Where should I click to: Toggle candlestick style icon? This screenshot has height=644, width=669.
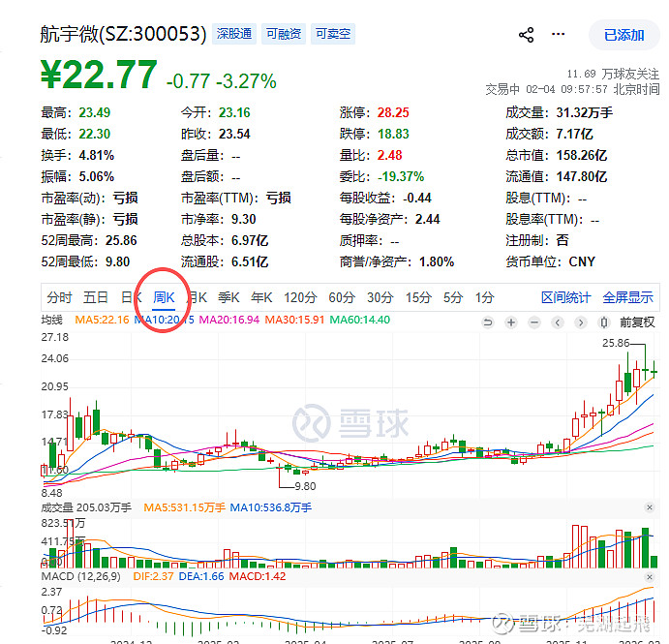[604, 322]
